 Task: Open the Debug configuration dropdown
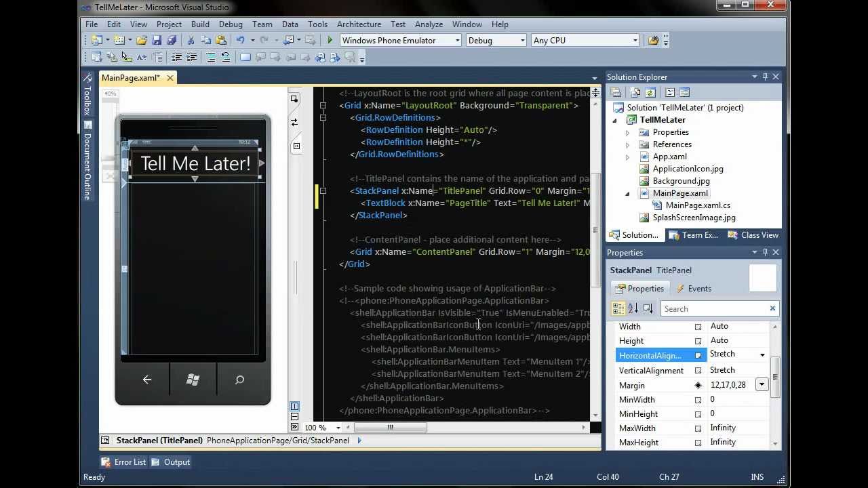click(522, 41)
